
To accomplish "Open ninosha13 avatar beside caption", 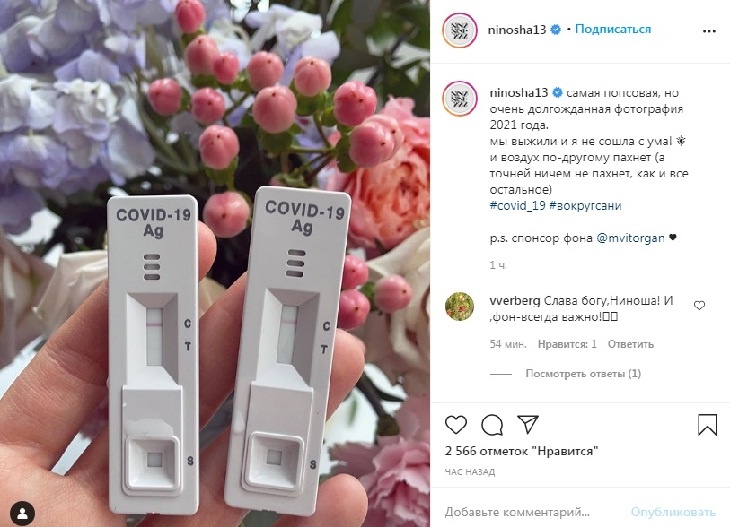I will point(460,99).
